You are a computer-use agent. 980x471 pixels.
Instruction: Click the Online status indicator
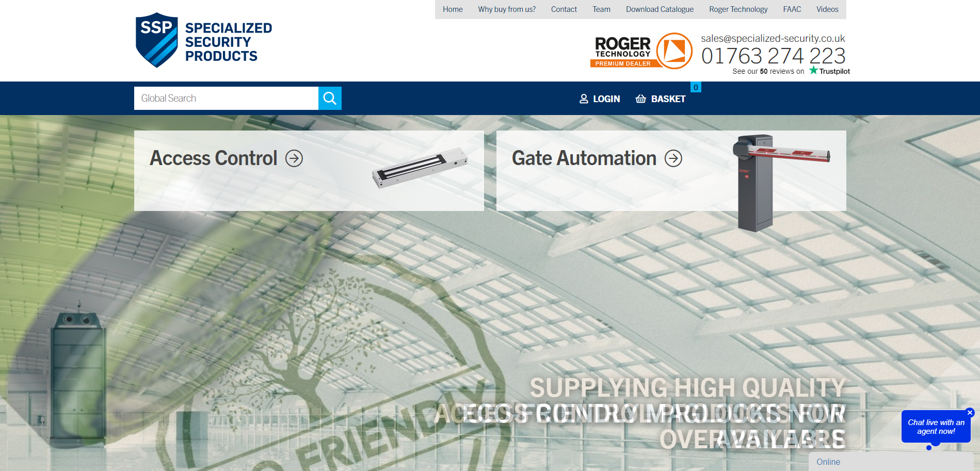(x=828, y=462)
